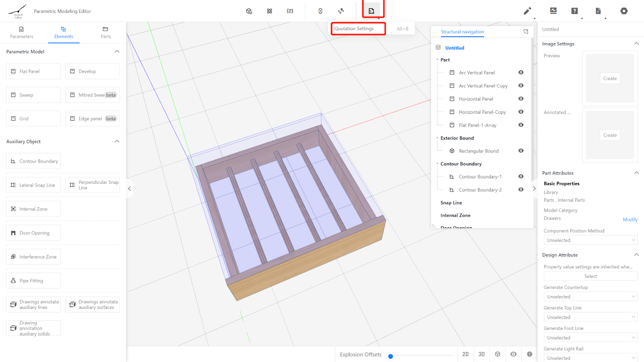Hide Contour Boundary-2 in tree
Screen dimensions: 644x362
[x=521, y=189]
